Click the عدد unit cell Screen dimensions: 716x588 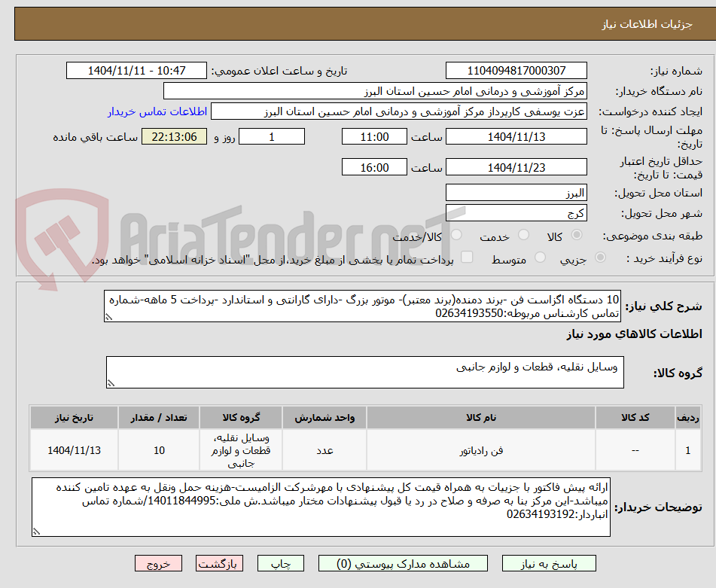coord(324,450)
